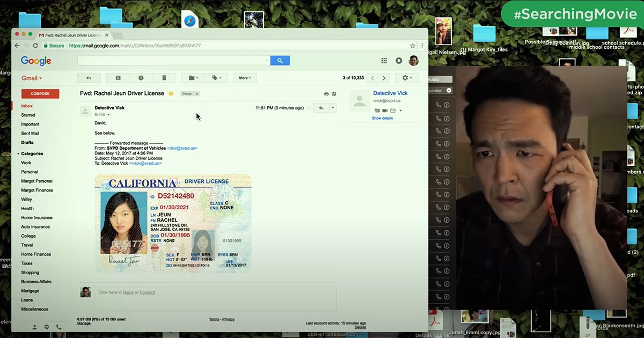Select the Fwd: Rachel Jeun Driver License browser tab
The image size is (644, 338).
73,35
